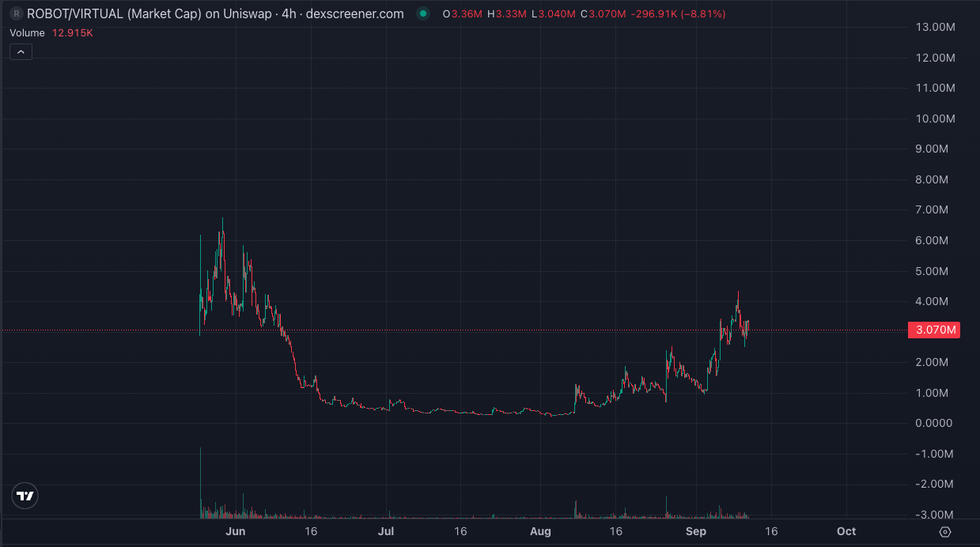Click the Volume indicator label
Screen dimensions: 980x547
point(28,33)
